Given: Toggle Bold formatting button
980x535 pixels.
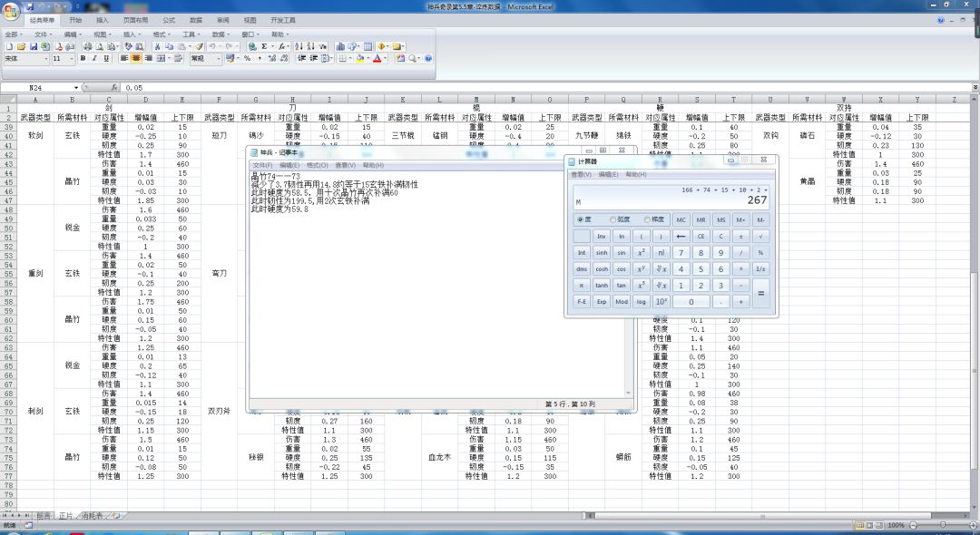Looking at the screenshot, I should 83,58.
